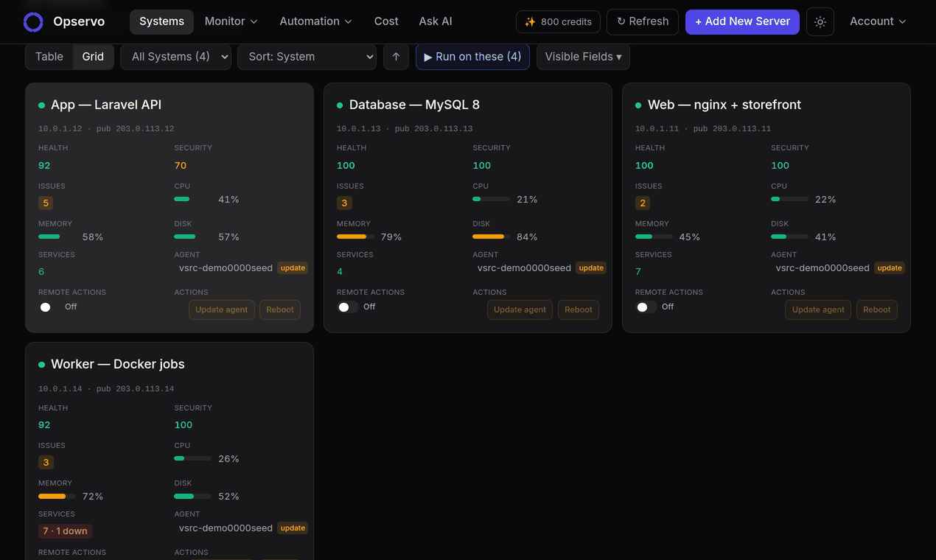
Task: Click Run on these (4)
Action: [472, 57]
